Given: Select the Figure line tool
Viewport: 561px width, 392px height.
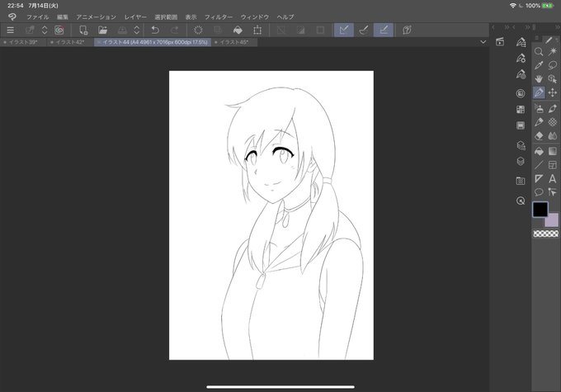Looking at the screenshot, I should [x=539, y=165].
